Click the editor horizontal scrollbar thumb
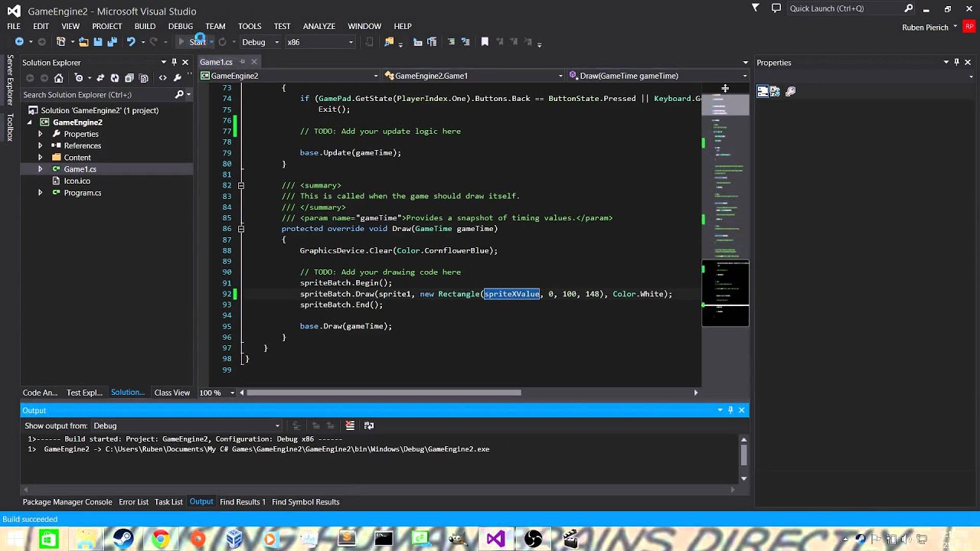Viewport: 980px width, 551px height. coord(384,393)
